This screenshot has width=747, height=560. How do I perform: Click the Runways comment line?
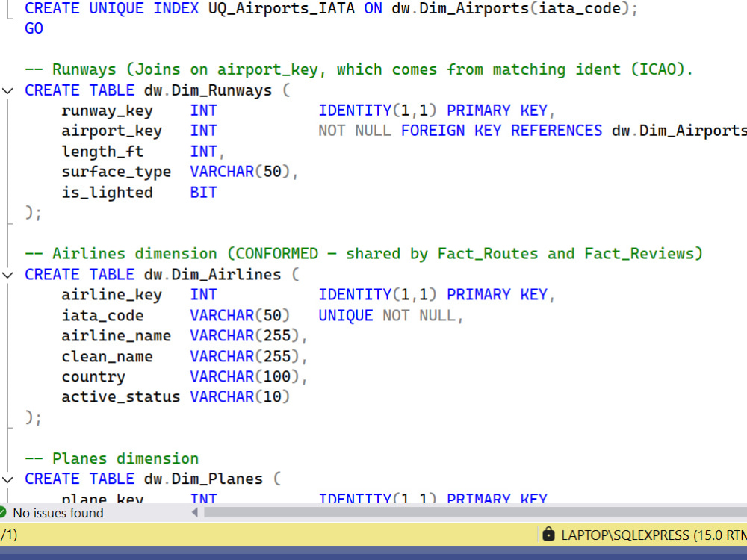pyautogui.click(x=359, y=69)
